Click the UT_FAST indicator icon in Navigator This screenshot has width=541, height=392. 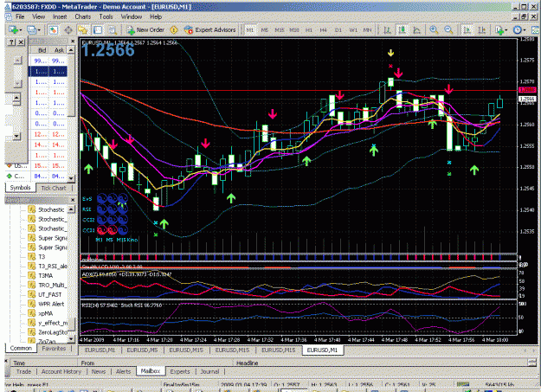tap(32, 294)
